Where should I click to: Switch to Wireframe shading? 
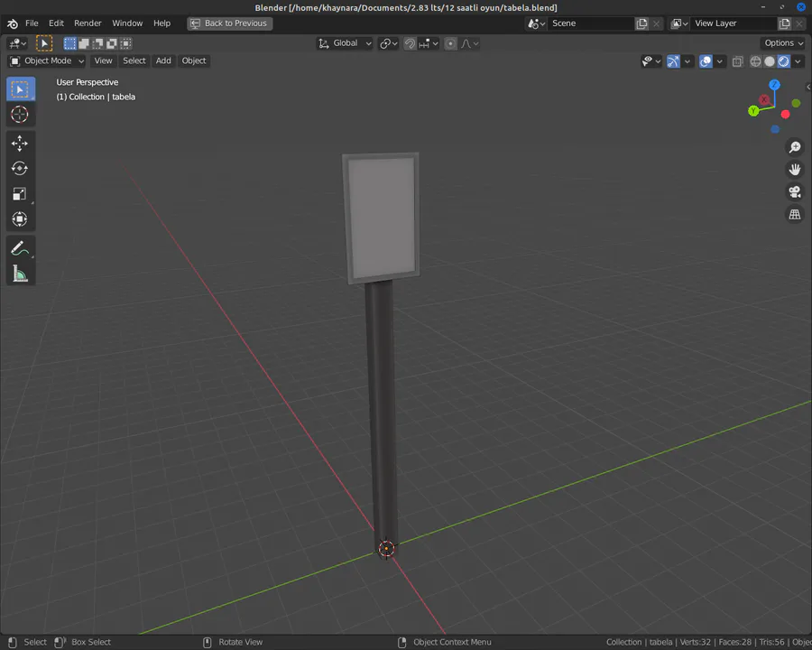[755, 61]
